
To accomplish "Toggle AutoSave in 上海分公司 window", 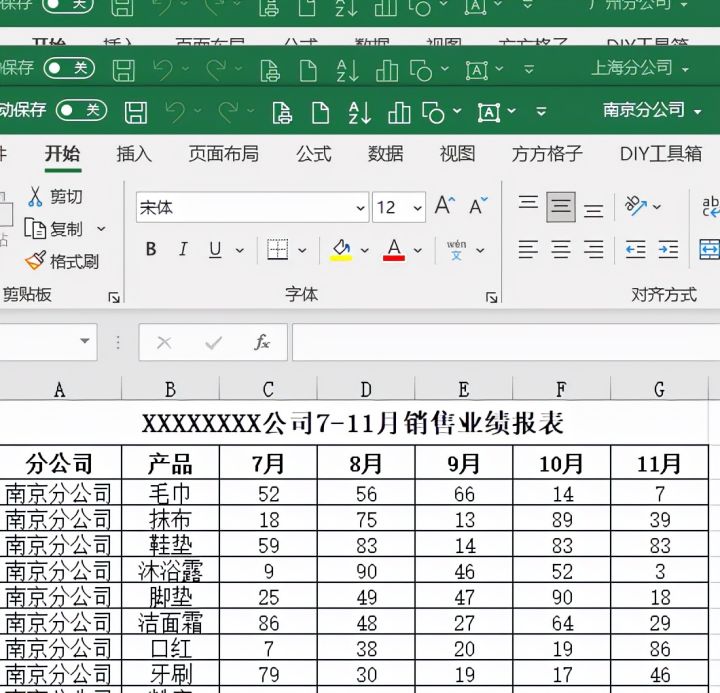I will pyautogui.click(x=69, y=68).
